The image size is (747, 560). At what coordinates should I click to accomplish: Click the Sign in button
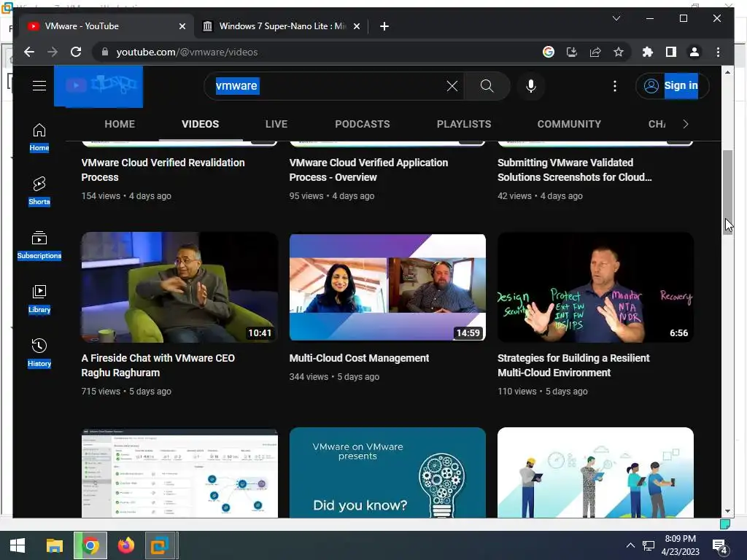672,86
